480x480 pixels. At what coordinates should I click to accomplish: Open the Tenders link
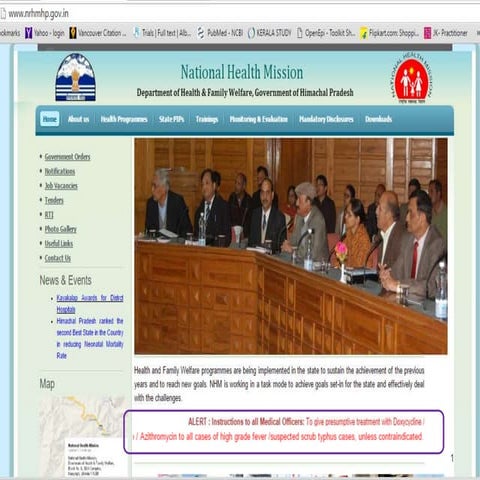(x=54, y=200)
